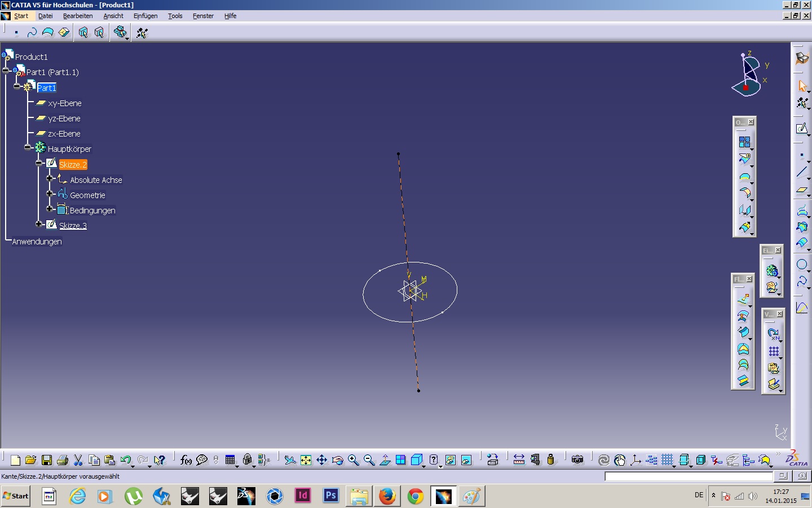Close the Fl... floating toolbar

point(749,279)
